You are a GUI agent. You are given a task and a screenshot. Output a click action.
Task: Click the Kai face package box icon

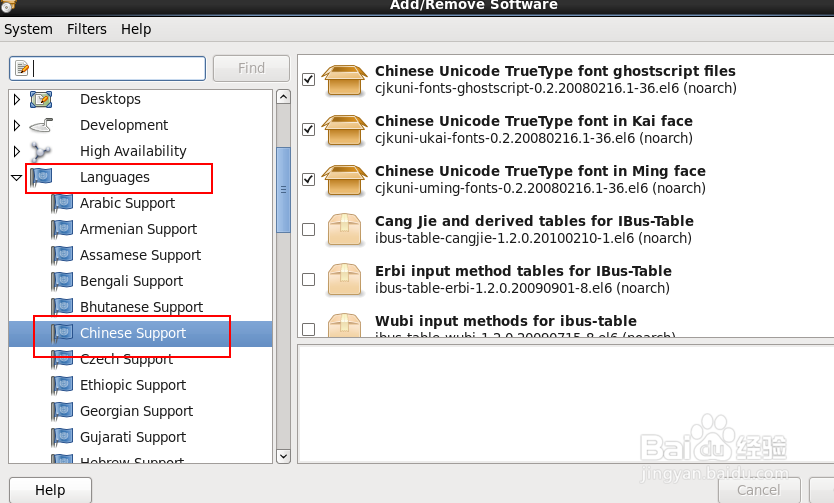click(x=345, y=130)
